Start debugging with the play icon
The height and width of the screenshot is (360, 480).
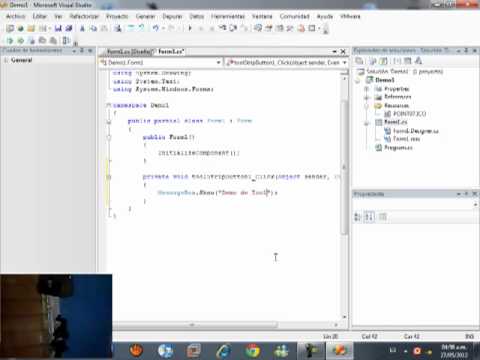click(x=190, y=28)
